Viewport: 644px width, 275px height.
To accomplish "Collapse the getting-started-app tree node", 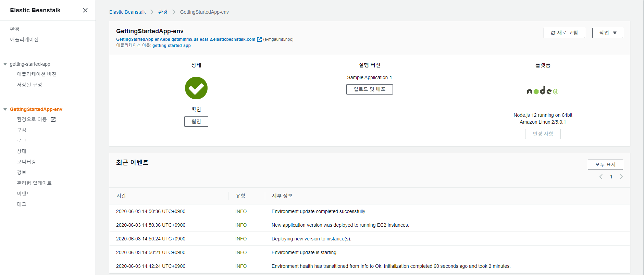I will tap(5, 64).
